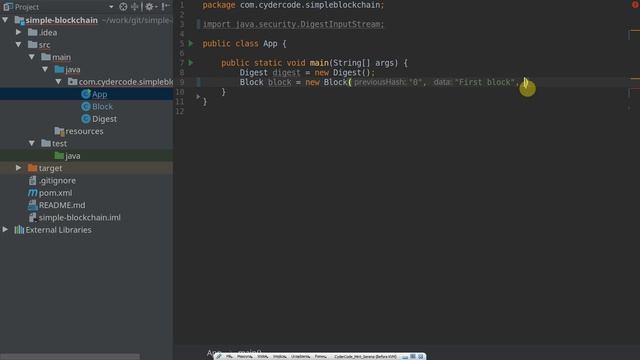Click the maximize icon on bottom recorder bar
This screenshot has width=640, height=360.
(x=413, y=356)
